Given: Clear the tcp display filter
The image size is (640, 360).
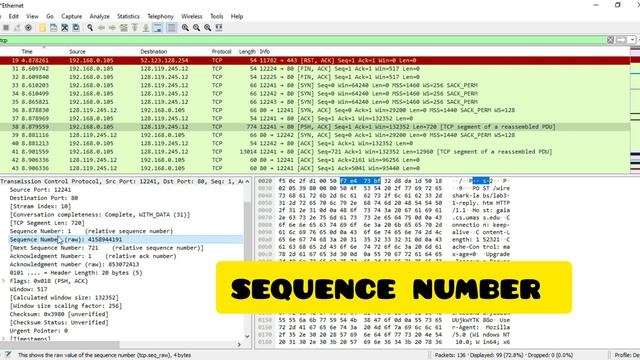Looking at the screenshot, I should click(611, 40).
